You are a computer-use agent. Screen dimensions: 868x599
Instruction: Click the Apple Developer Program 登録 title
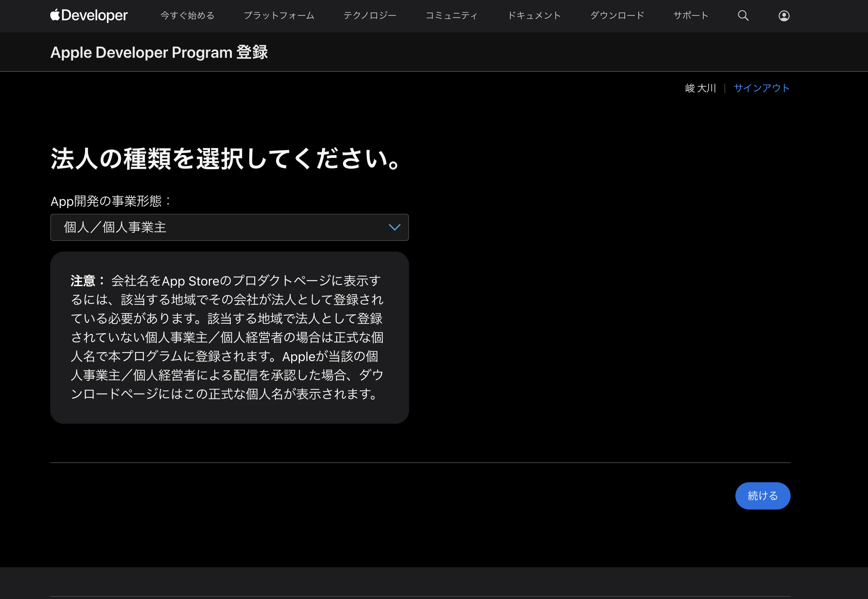159,52
